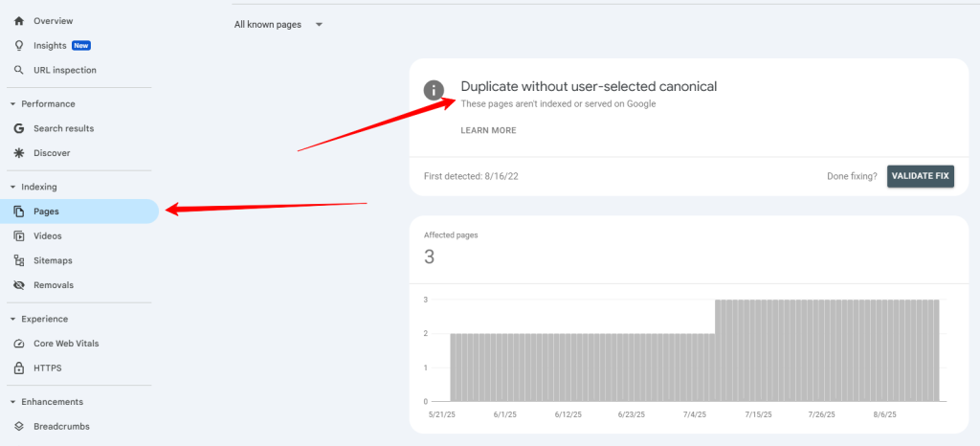Viewport: 980px width, 446px height.
Task: Click the URL inspection magnifier icon
Action: tap(19, 70)
